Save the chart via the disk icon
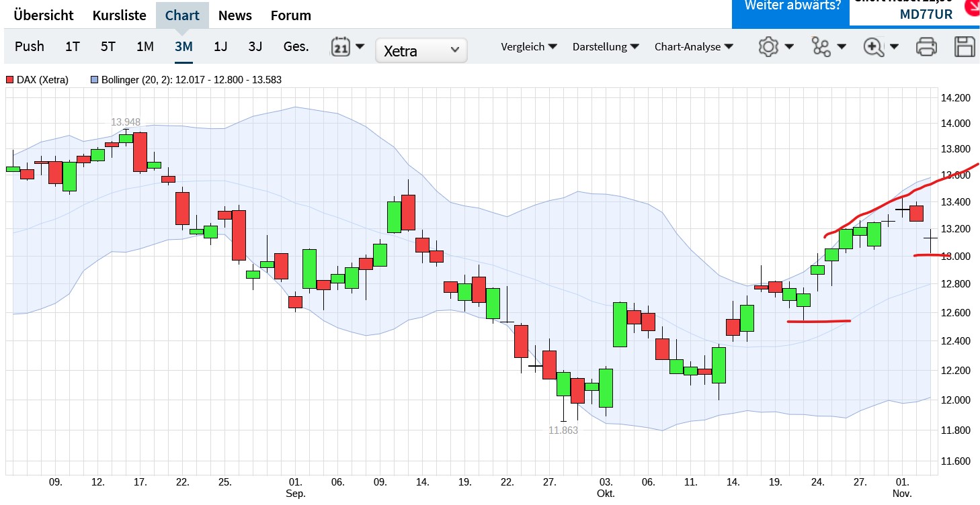This screenshot has height=505, width=980. pos(965,46)
